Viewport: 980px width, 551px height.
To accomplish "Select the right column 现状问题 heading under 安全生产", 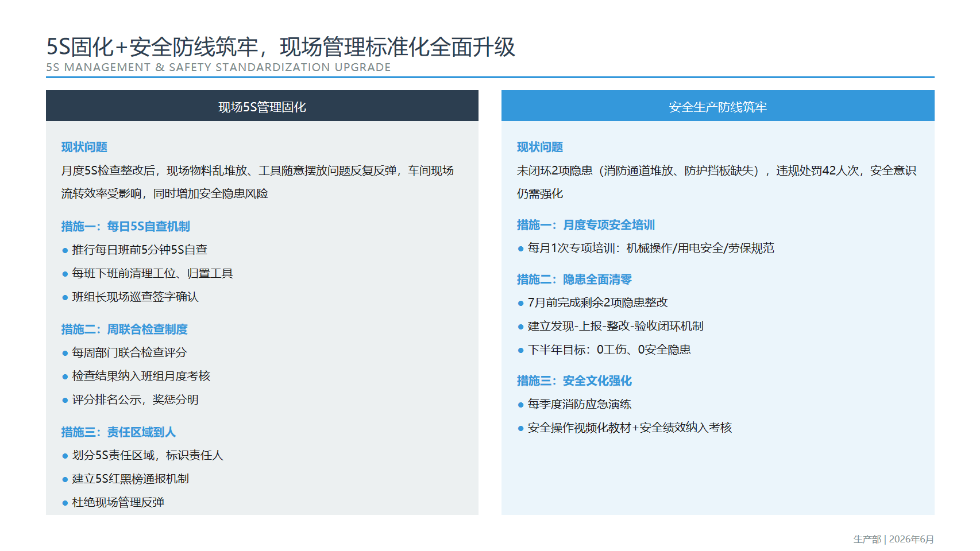I will point(540,147).
